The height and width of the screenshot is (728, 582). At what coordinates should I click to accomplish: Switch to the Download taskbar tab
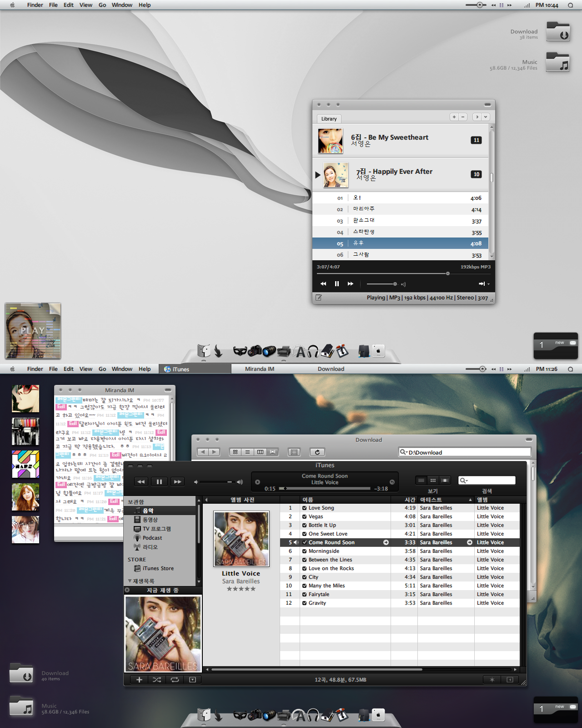click(x=331, y=369)
